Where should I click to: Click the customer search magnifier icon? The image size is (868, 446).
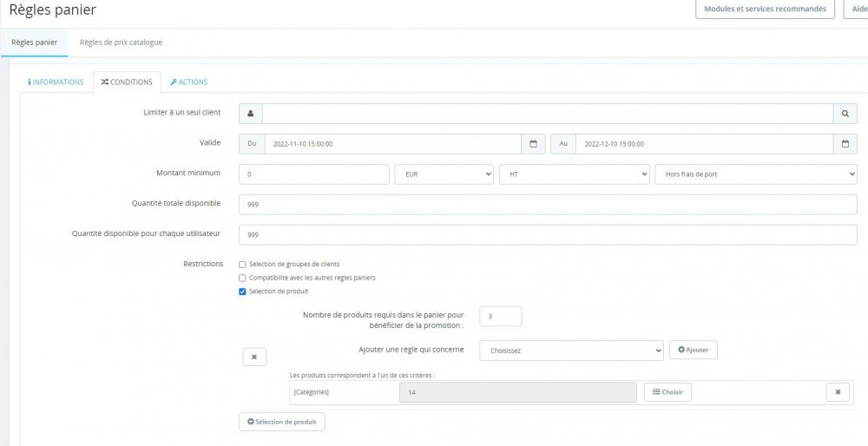click(845, 114)
